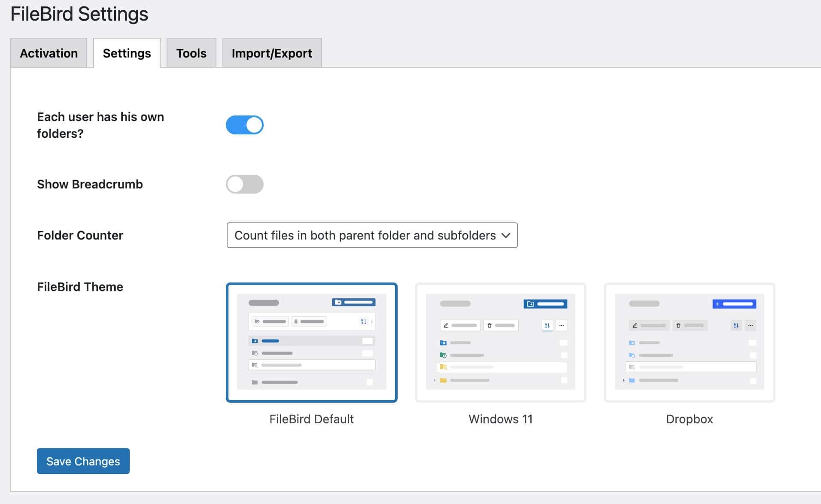Switch to the Activation tab
Screen dimensions: 821x504
49,53
